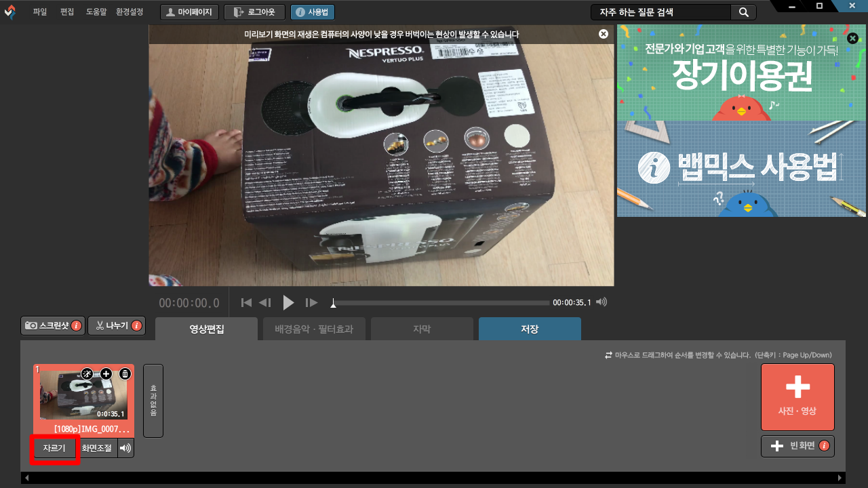Delete the clip with the trash icon
The height and width of the screenshot is (488, 868).
pyautogui.click(x=125, y=374)
